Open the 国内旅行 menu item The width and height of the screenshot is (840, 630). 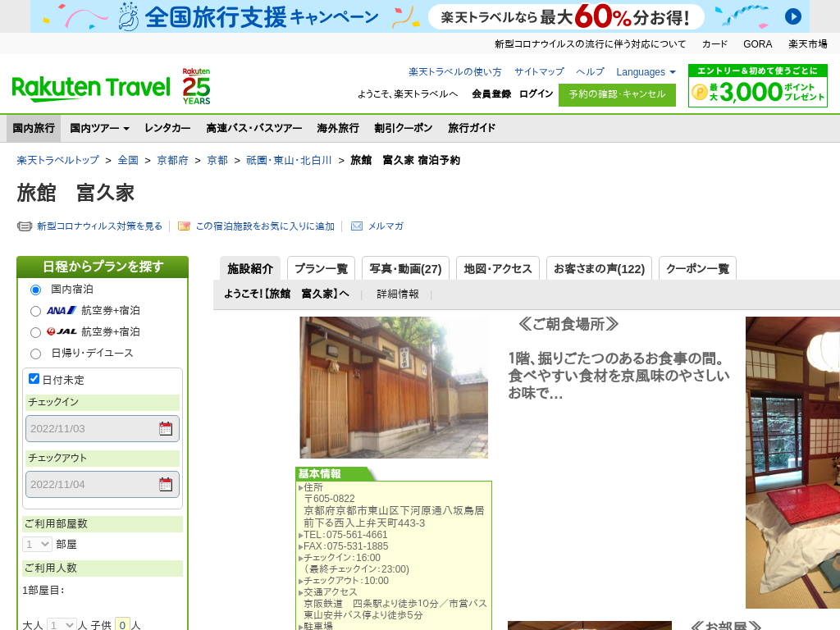pyautogui.click(x=34, y=128)
